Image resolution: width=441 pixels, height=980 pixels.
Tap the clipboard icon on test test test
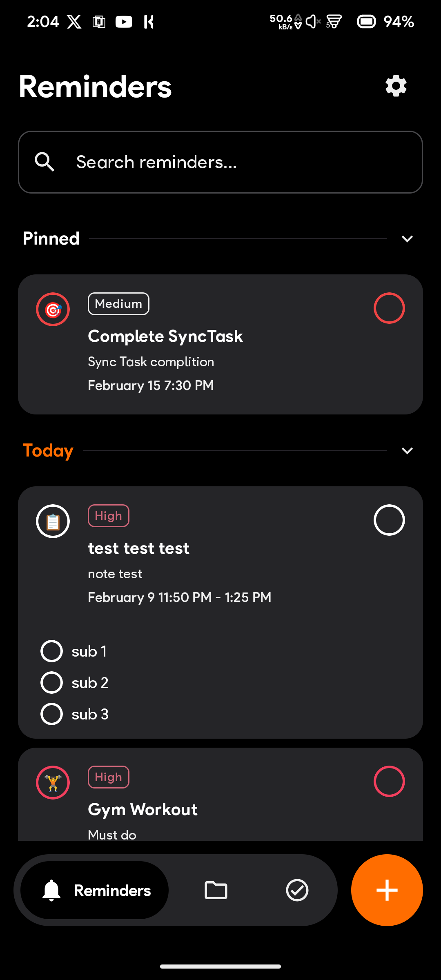click(x=53, y=521)
